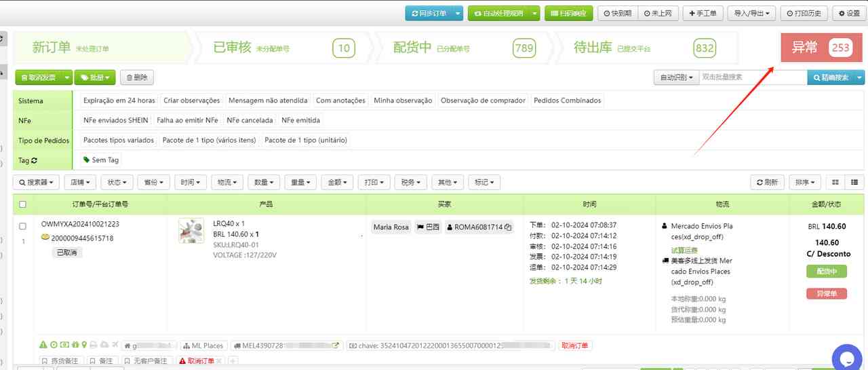Image resolution: width=868 pixels, height=370 pixels.
Task: Switch to list view layout icon
Action: point(854,182)
